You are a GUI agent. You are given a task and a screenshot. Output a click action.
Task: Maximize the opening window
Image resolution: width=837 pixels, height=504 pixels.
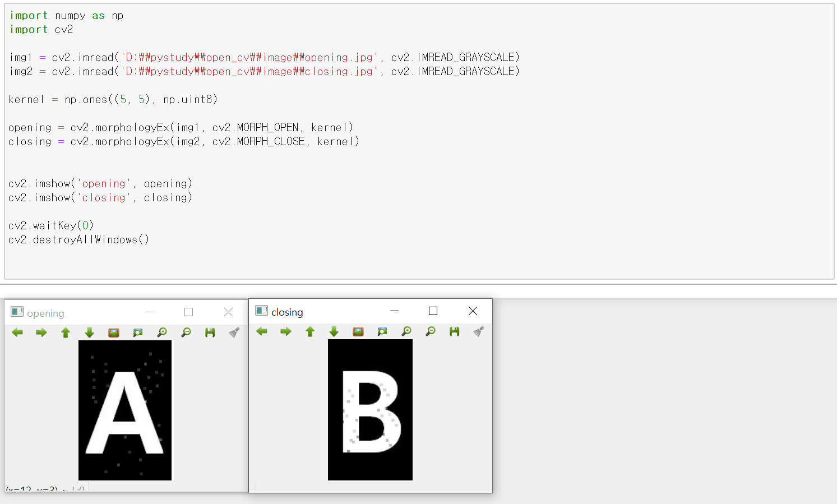click(x=188, y=312)
